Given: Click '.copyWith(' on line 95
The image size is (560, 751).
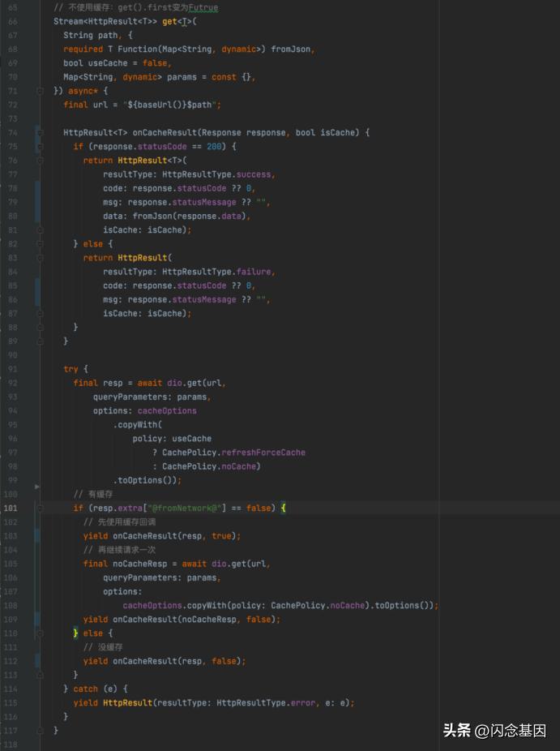Looking at the screenshot, I should click(138, 425).
